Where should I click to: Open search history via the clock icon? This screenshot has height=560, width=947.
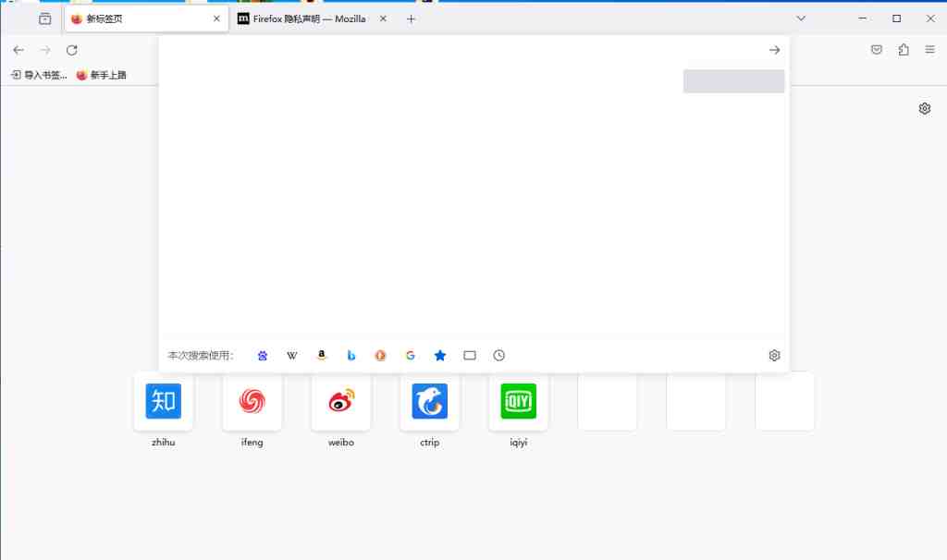click(x=499, y=355)
